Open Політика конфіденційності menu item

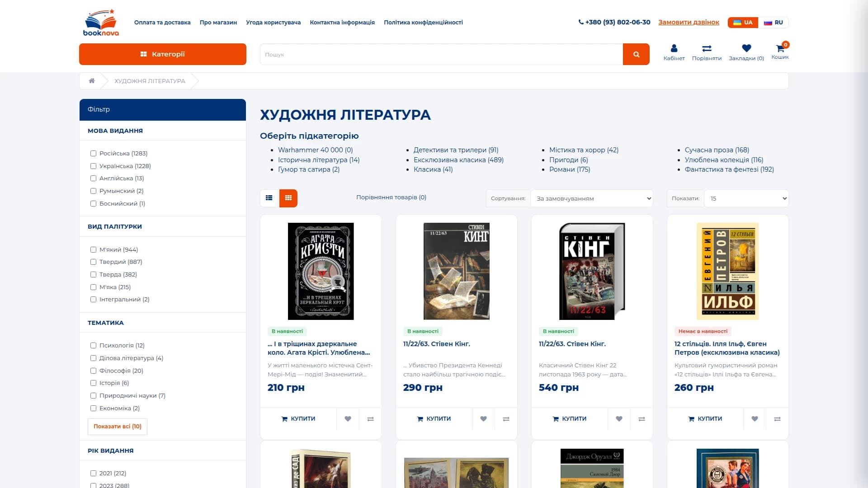pos(423,22)
